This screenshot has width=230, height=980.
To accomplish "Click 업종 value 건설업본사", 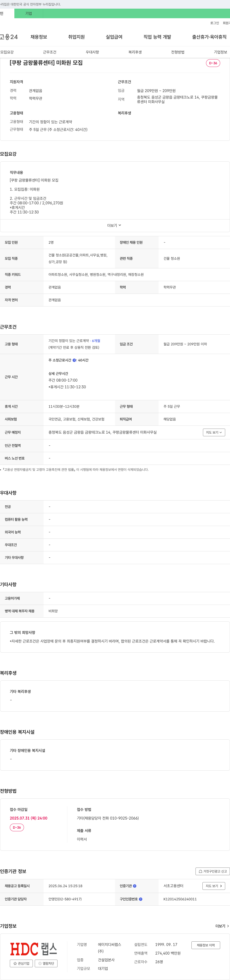I will pyautogui.click(x=106, y=960).
